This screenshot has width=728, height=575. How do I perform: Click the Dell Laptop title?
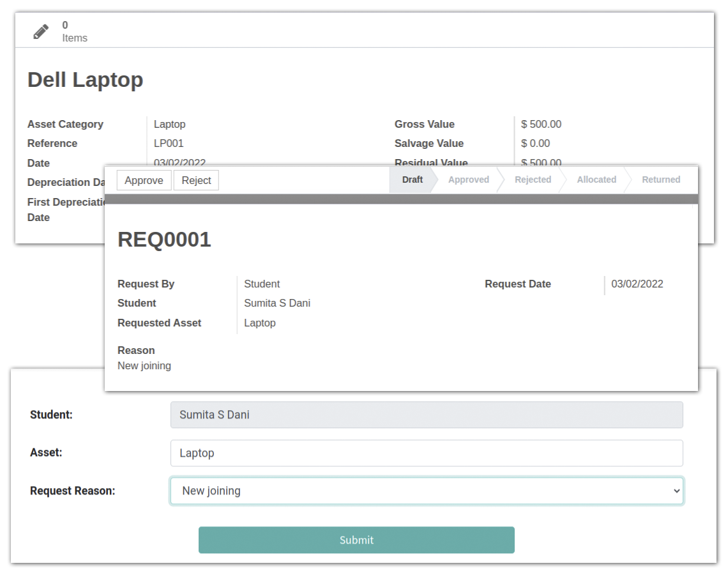[85, 80]
